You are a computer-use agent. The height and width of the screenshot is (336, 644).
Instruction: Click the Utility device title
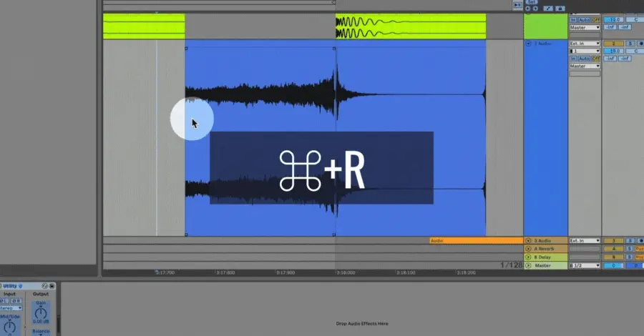pos(10,286)
